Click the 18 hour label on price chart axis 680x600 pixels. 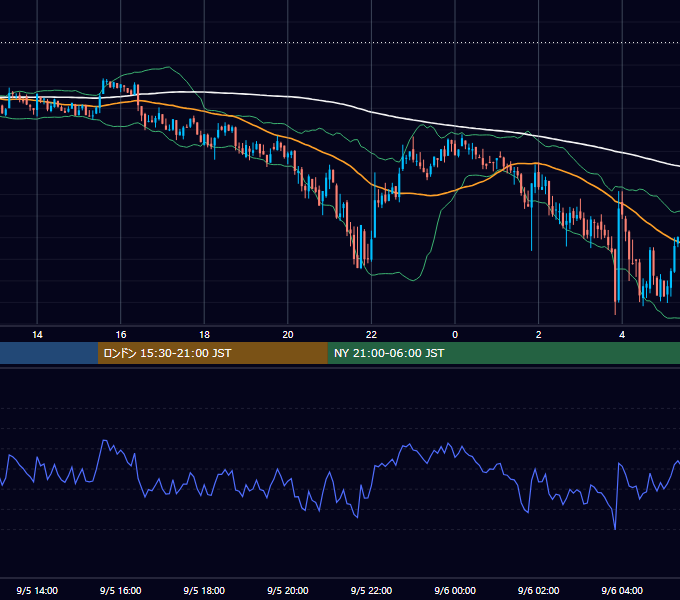point(204,335)
